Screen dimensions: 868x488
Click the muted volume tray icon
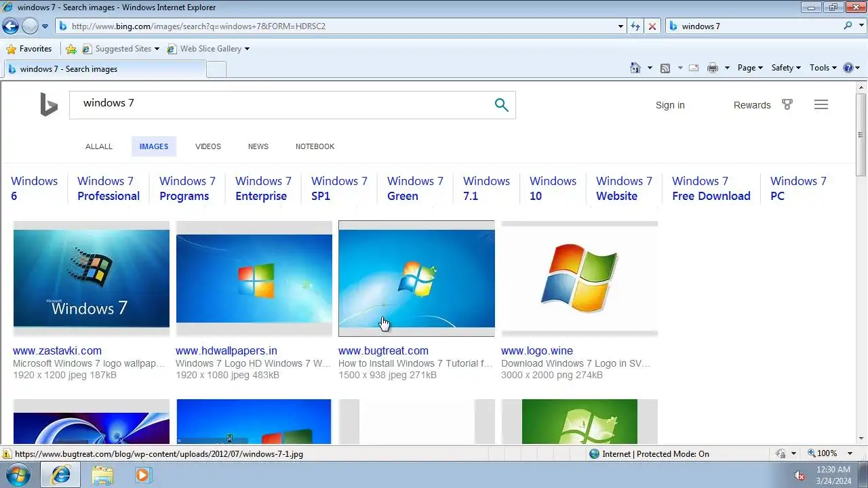point(800,475)
